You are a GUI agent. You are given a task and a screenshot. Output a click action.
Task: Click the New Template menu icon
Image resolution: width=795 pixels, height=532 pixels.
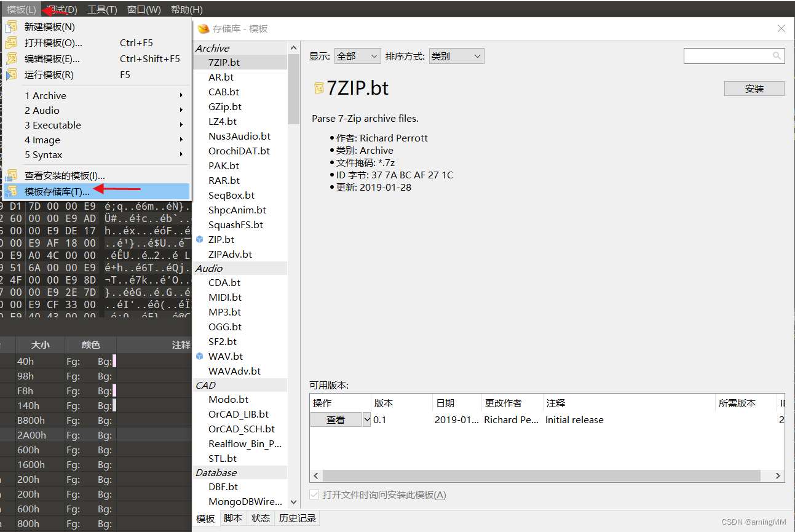(x=11, y=26)
